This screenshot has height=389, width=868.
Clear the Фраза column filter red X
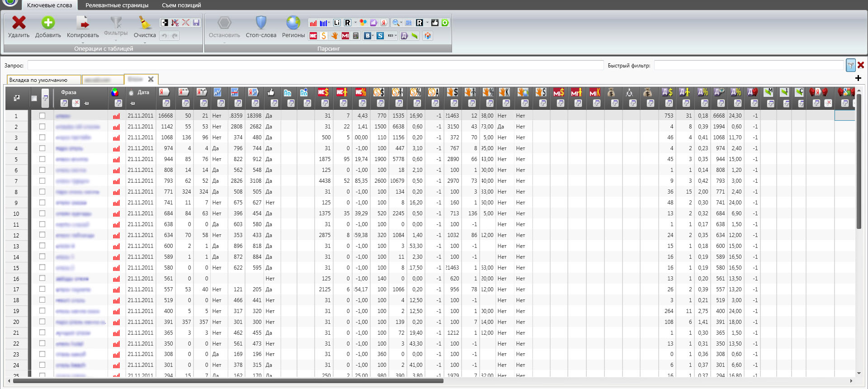[x=76, y=103]
